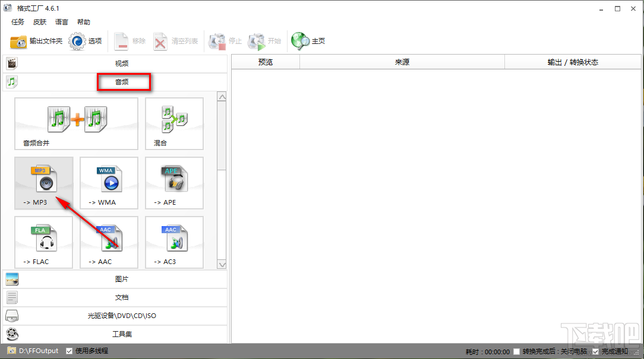Click the Remove task icon
The width and height of the screenshot is (644, 359).
tap(121, 41)
